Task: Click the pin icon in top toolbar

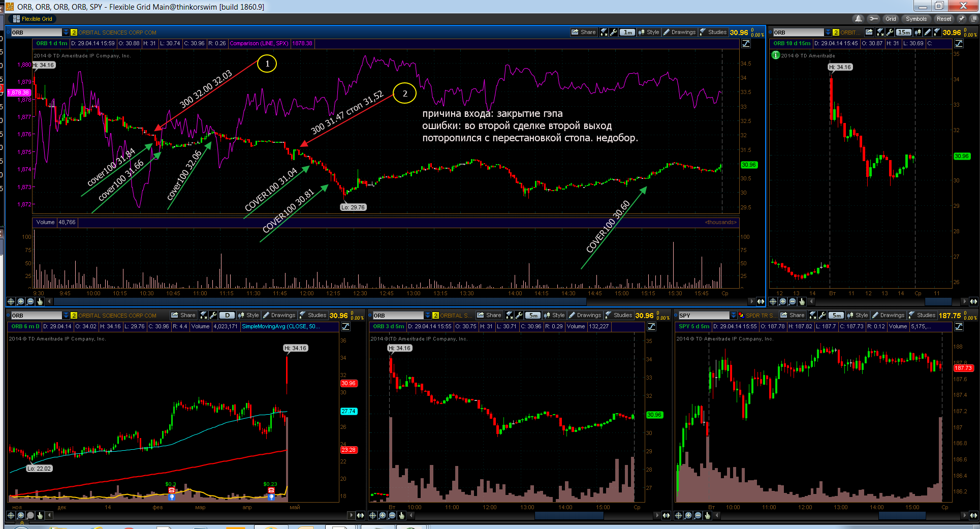Action: click(x=961, y=19)
